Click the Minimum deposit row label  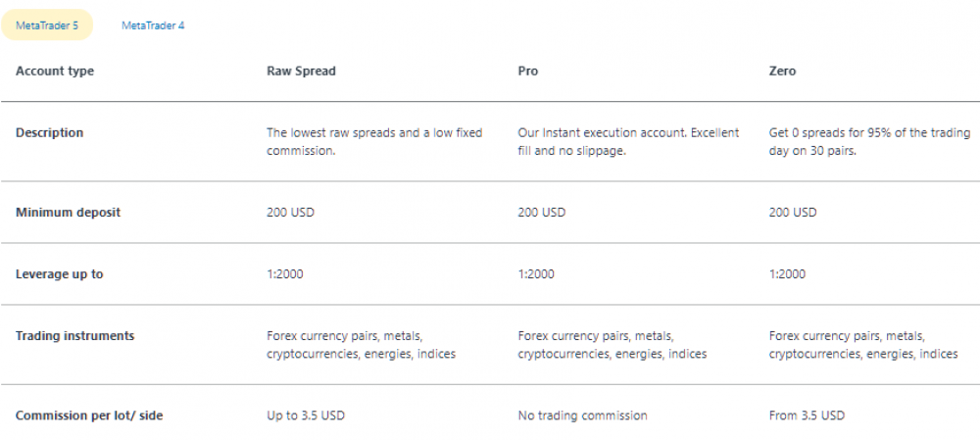[69, 213]
